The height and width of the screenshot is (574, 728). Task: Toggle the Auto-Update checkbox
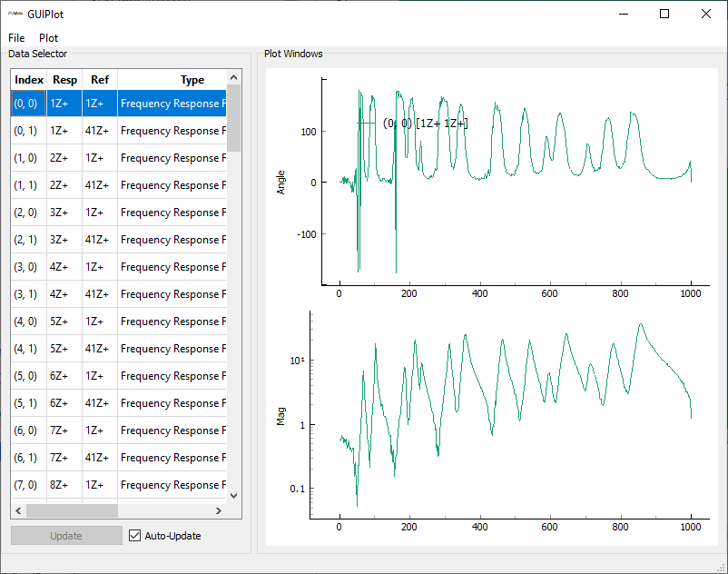136,536
